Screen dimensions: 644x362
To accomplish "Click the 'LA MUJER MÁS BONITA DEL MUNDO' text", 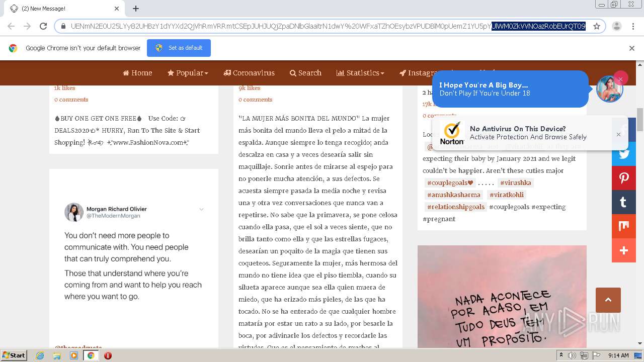I will (299, 119).
